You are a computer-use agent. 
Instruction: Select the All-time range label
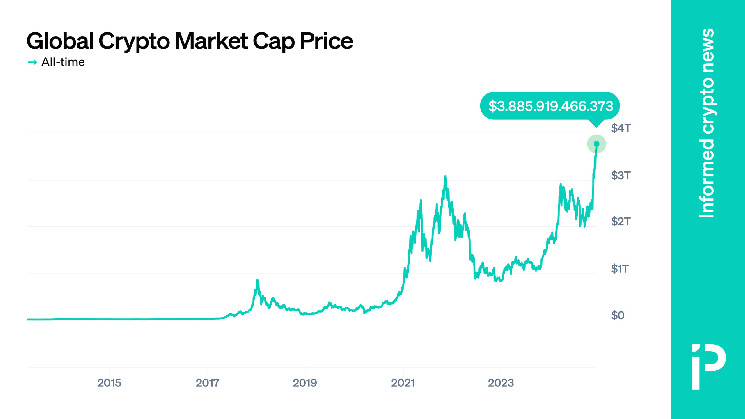pos(63,62)
